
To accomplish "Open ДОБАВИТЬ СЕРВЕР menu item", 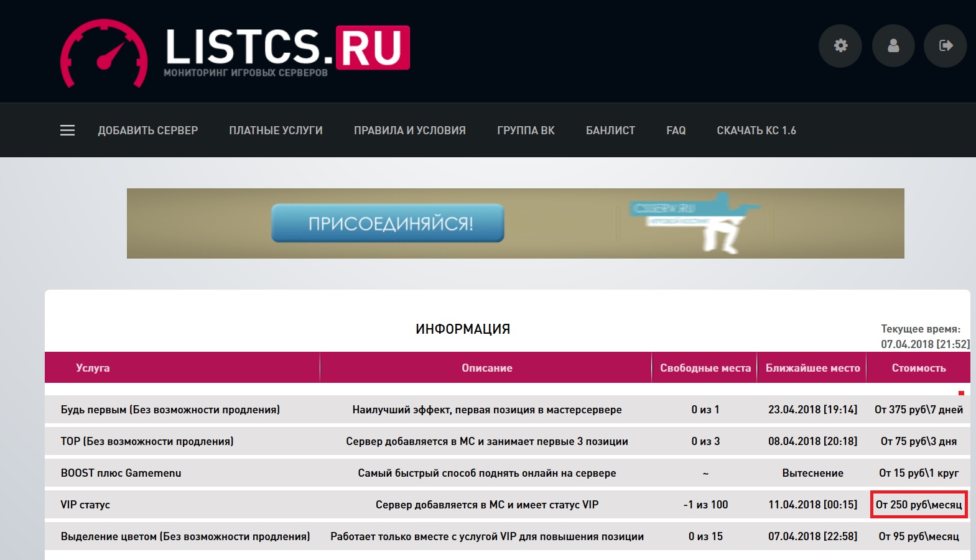I will (x=147, y=131).
